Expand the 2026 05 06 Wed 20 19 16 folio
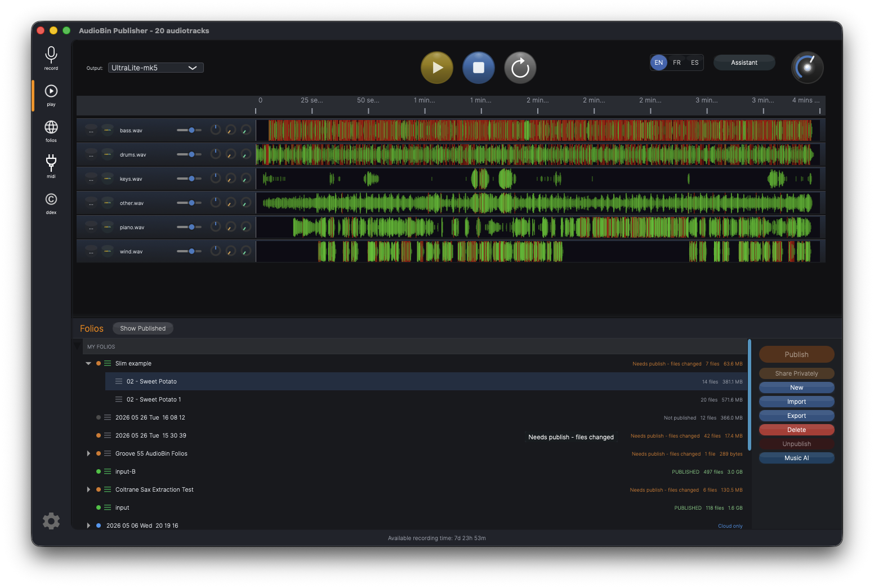Screen dimensions: 874x588 click(88, 525)
